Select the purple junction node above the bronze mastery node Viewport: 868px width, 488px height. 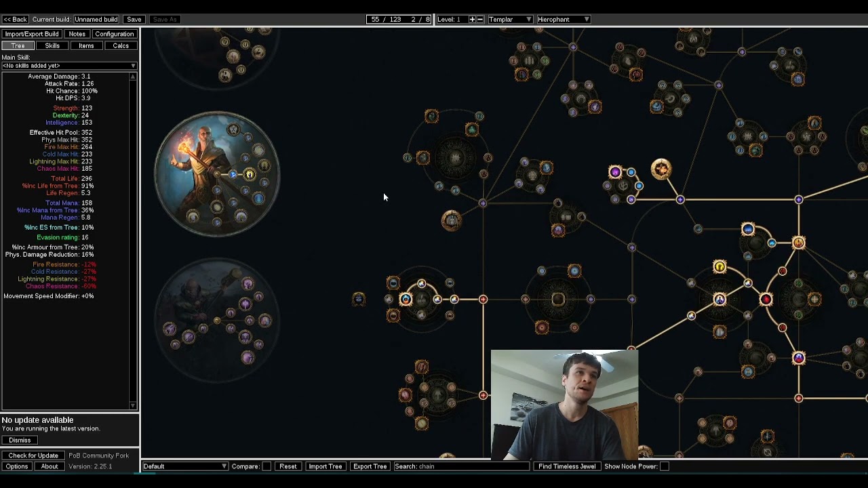coord(483,203)
